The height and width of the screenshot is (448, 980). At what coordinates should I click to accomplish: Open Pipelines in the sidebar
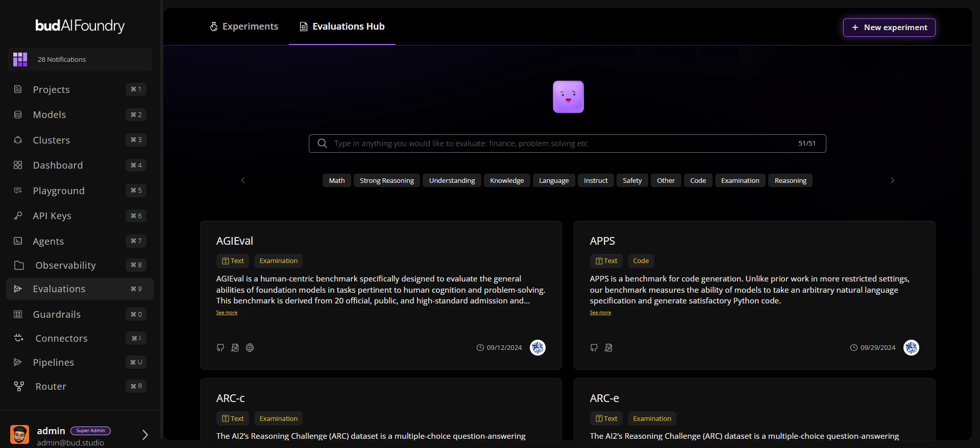(x=80, y=362)
